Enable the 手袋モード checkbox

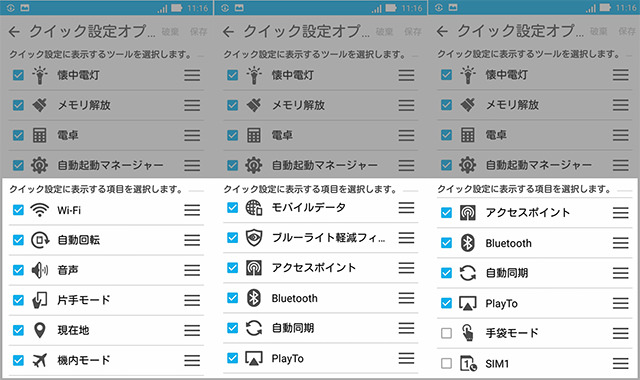coord(446,333)
